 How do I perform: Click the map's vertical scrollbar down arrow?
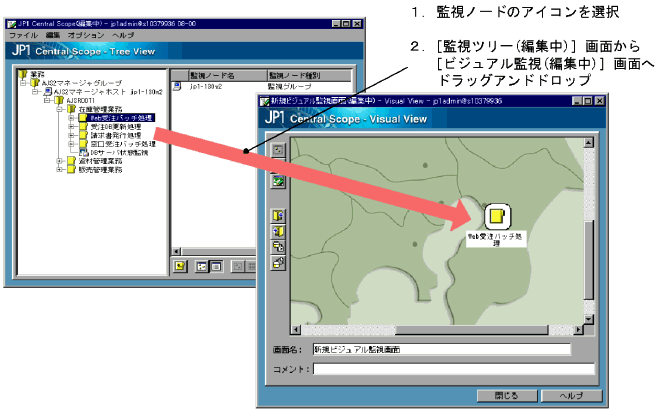point(589,319)
